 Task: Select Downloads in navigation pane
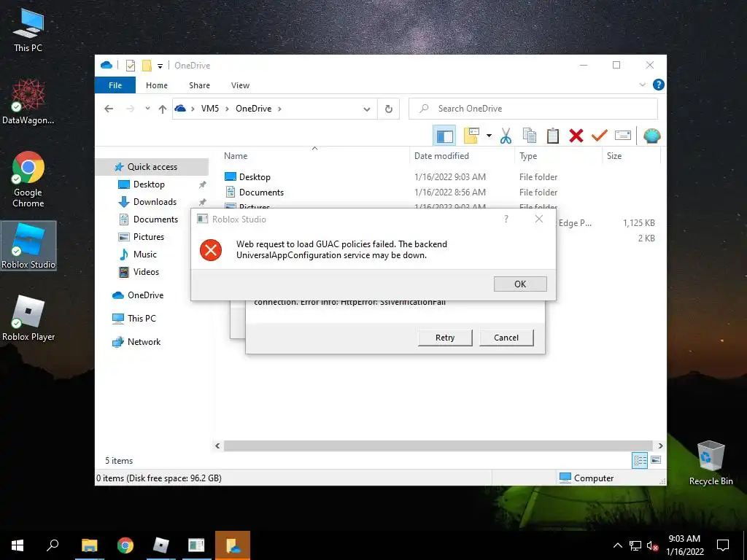(155, 202)
